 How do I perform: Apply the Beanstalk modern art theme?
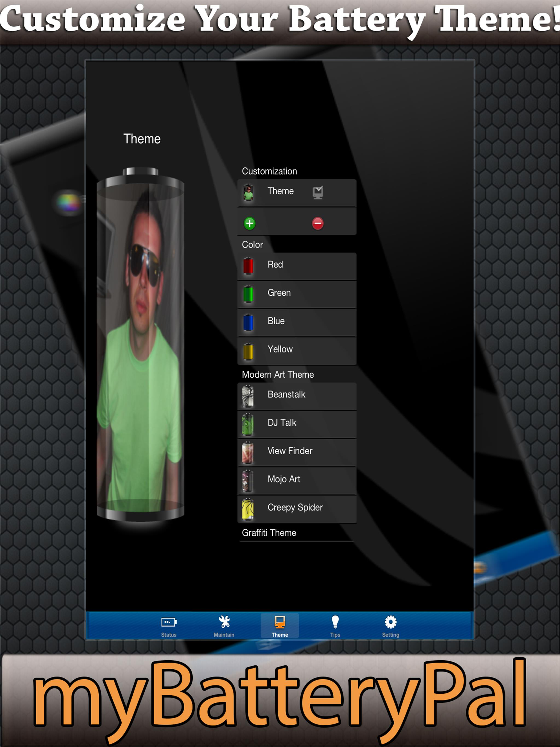click(297, 395)
